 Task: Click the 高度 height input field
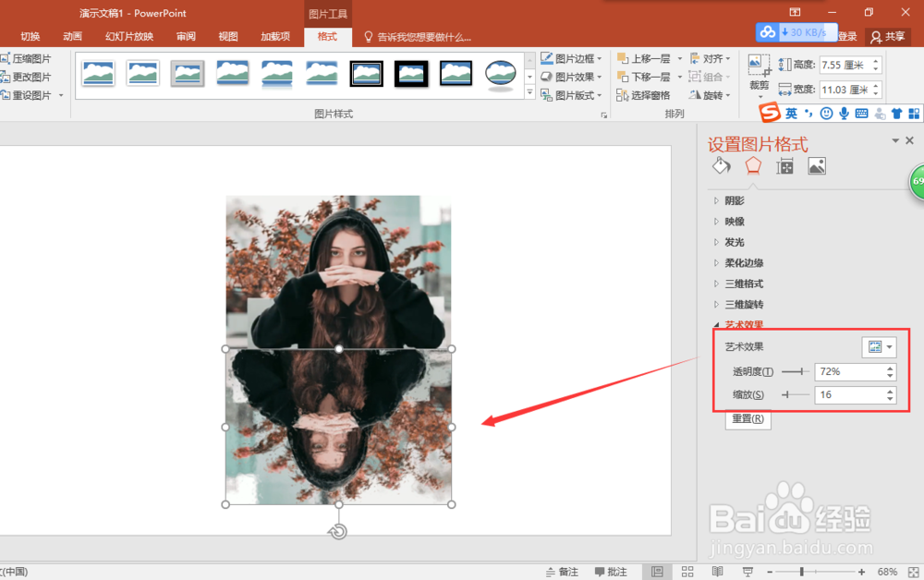coord(845,65)
